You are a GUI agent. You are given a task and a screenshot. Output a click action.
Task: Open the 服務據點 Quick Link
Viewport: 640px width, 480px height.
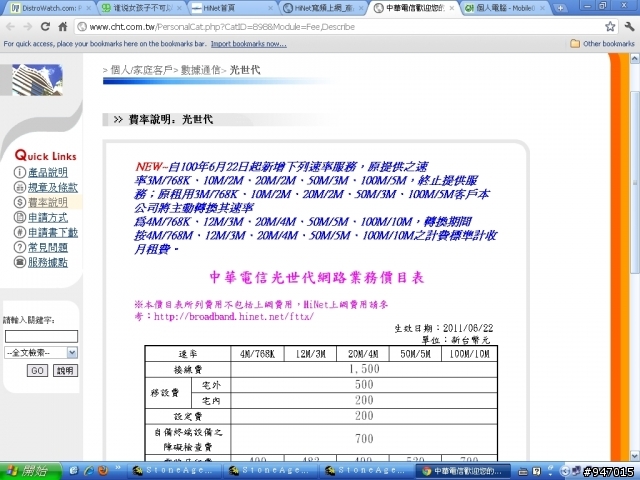(48, 262)
